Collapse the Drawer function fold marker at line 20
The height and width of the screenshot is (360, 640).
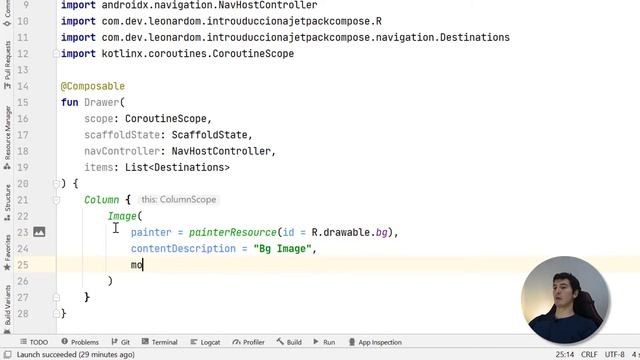56,184
